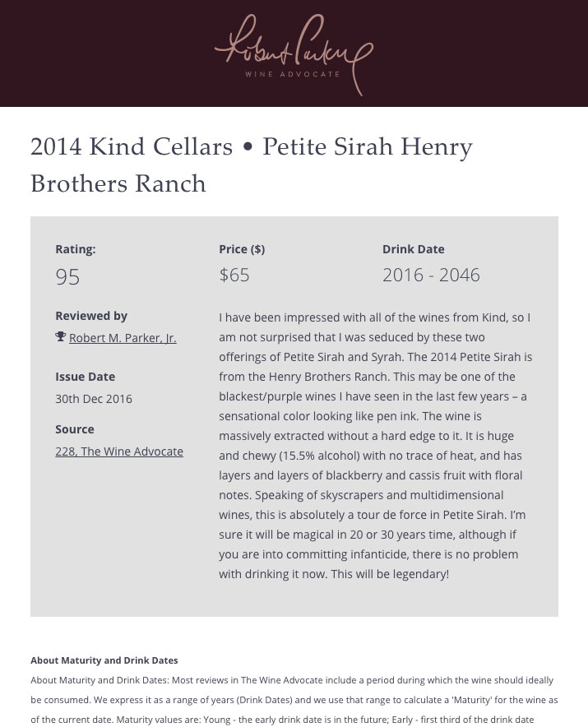Screen dimensions: 588x727
Task: Click the tasting note review paragraph
Action: pos(377,445)
